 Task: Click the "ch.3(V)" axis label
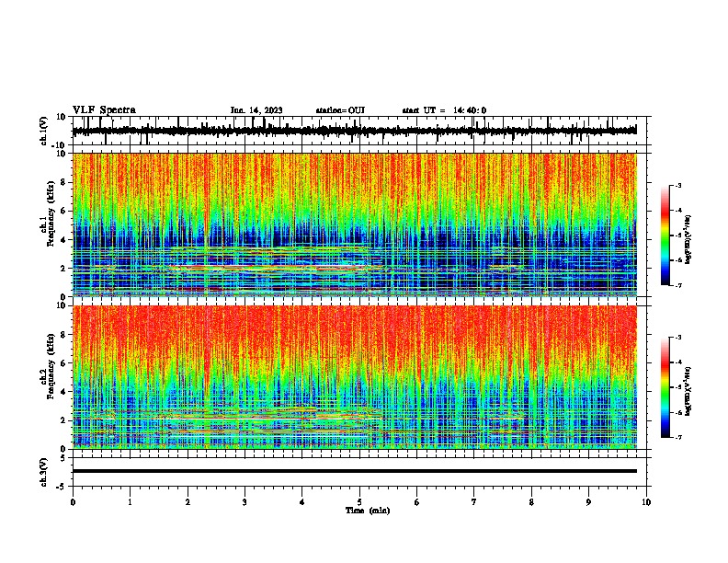(x=44, y=472)
